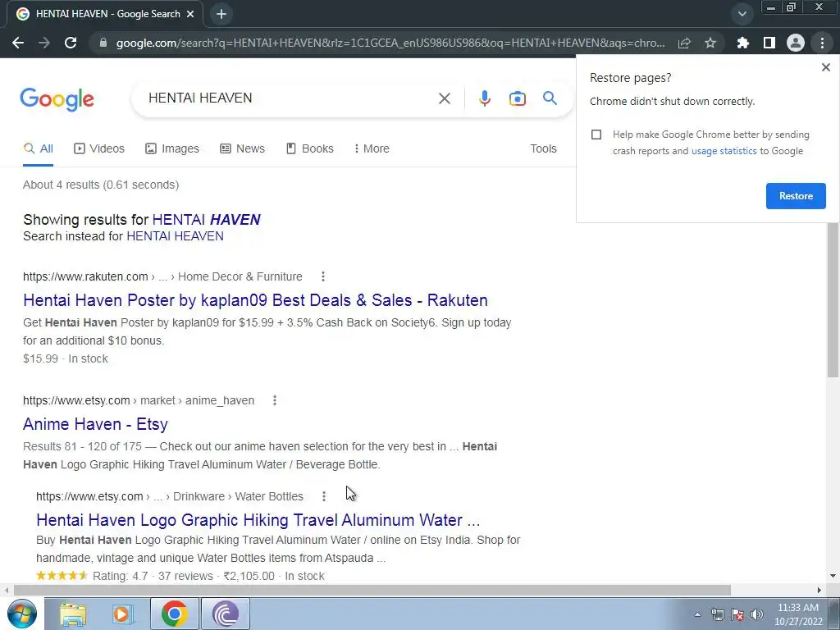This screenshot has height=630, width=840.
Task: Switch to Videos results tab
Action: (x=99, y=148)
